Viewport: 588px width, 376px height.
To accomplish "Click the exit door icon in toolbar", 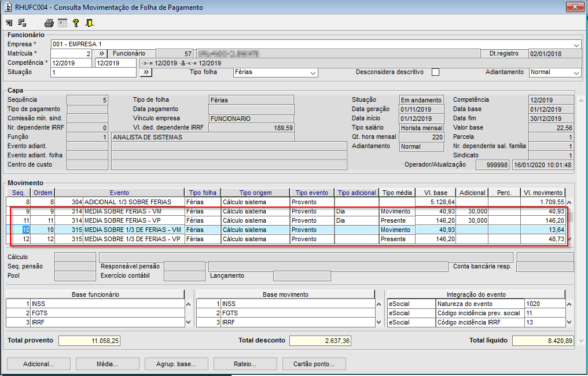I will pos(89,23).
